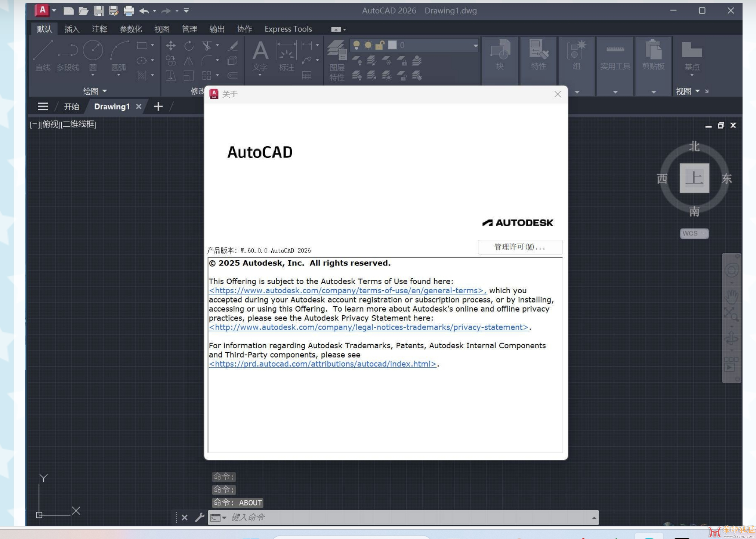Close the Drawing1 file tab
756x539 pixels.
[x=139, y=107]
